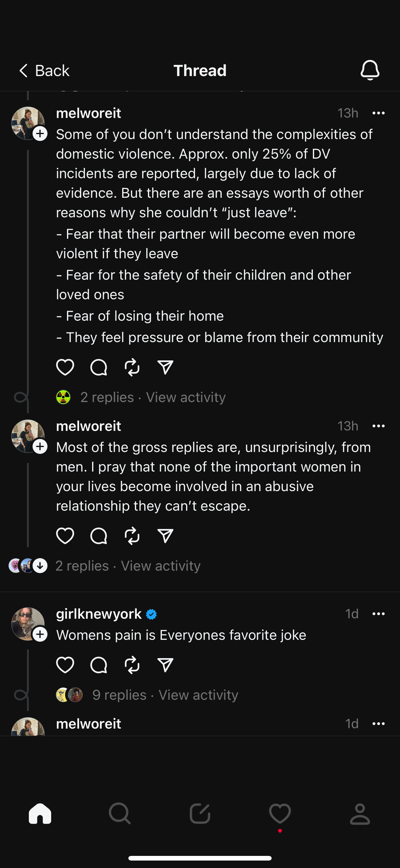This screenshot has height=868, width=400.
Task: Open the Profile tab icon
Action: [360, 814]
